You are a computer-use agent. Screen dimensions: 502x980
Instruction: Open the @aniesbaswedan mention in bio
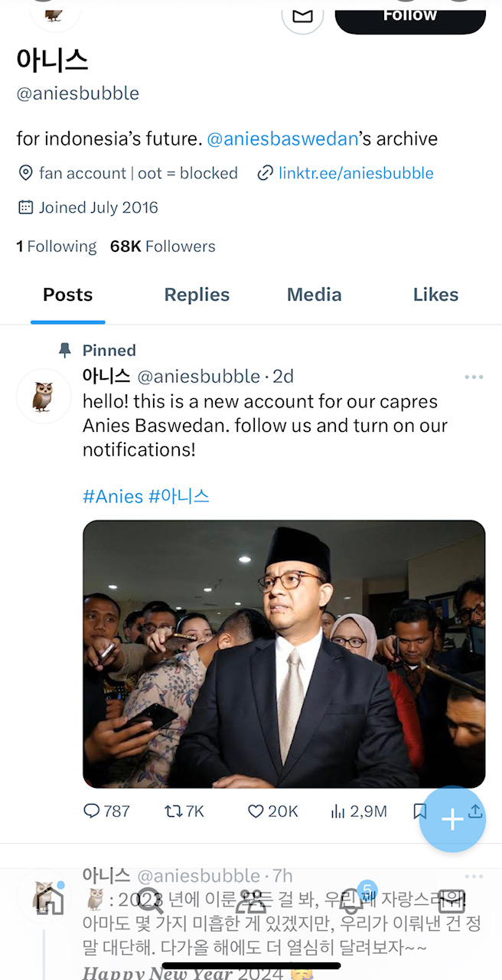[x=282, y=139]
